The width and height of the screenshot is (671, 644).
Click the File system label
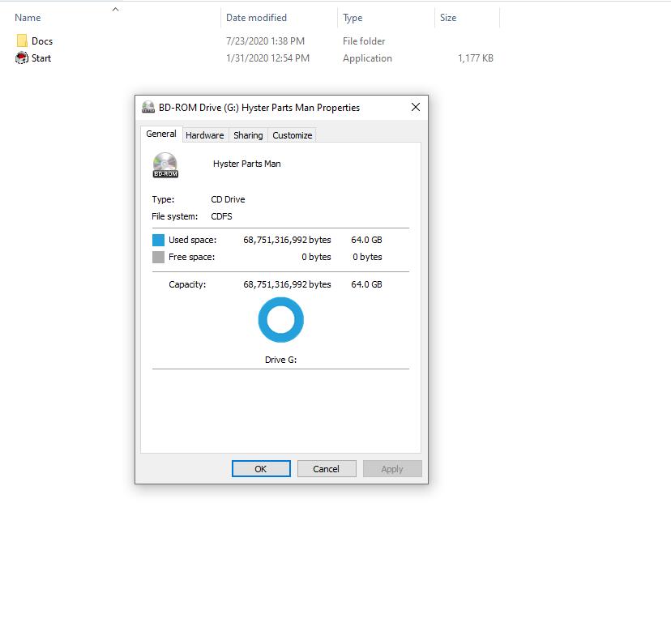pyautogui.click(x=174, y=216)
